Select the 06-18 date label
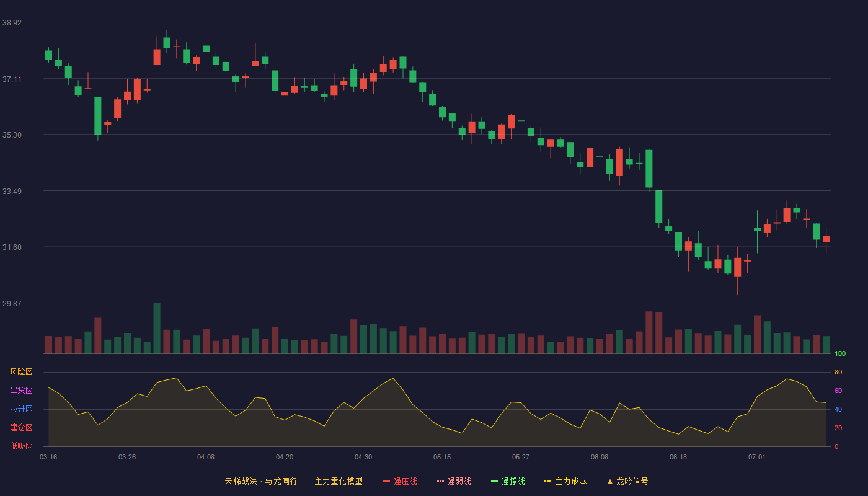This screenshot has height=496, width=868. [678, 457]
